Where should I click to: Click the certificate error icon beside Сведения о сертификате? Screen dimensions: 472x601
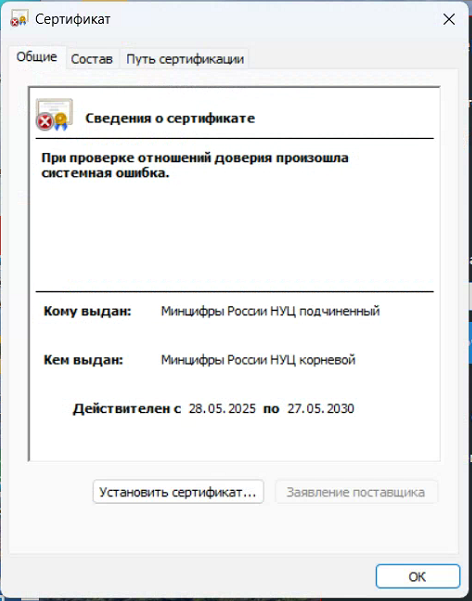coord(54,115)
